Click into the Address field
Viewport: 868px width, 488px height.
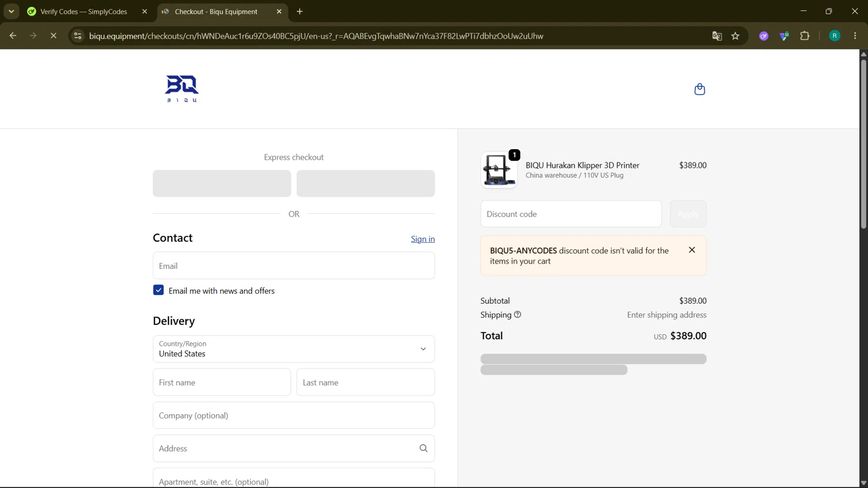(x=294, y=448)
